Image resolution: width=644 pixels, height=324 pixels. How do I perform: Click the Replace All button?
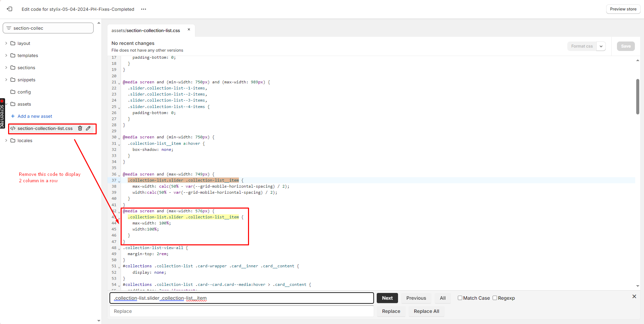(x=426, y=311)
